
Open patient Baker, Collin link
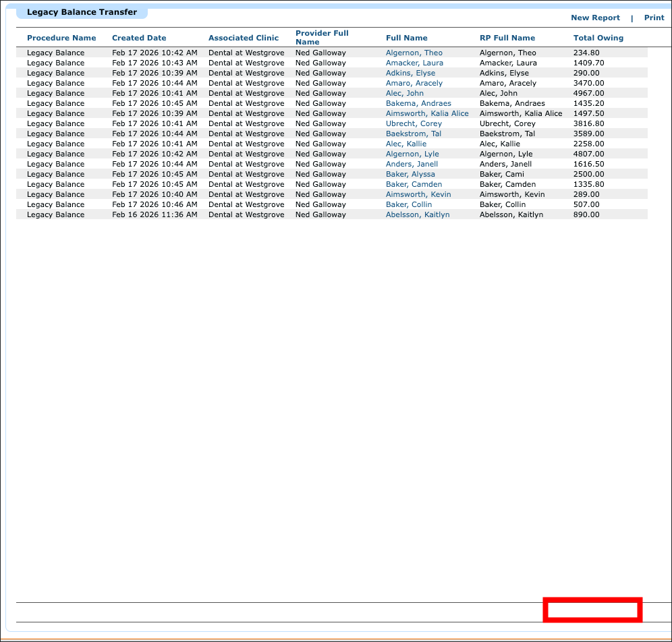(409, 204)
